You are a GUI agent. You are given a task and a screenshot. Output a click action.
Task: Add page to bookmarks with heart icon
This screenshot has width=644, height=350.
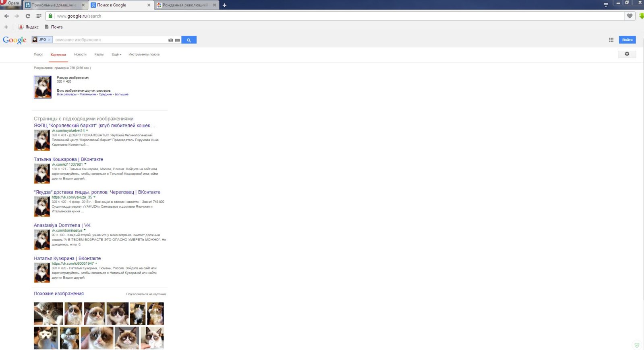click(x=630, y=16)
